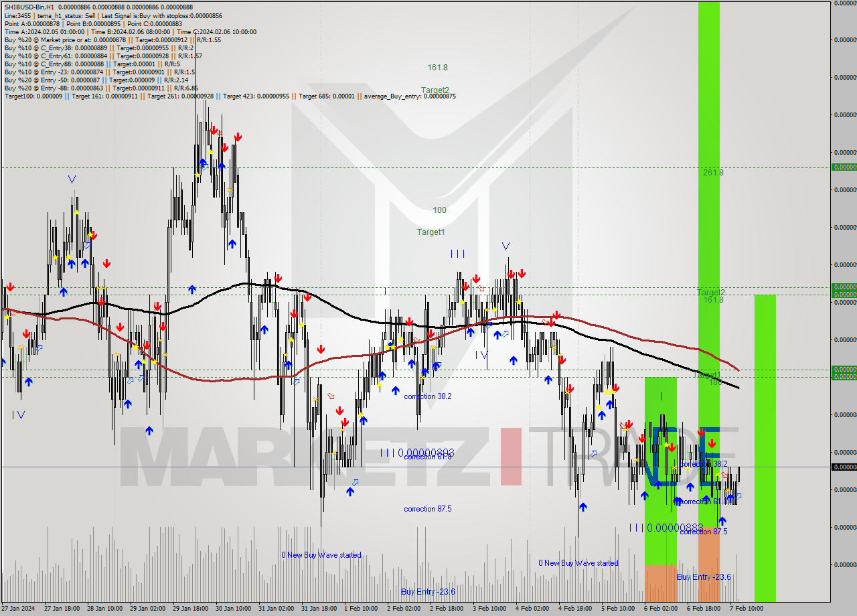
Task: Click the 'Buy %10 @ C_Entry61' line
Action: (104, 56)
